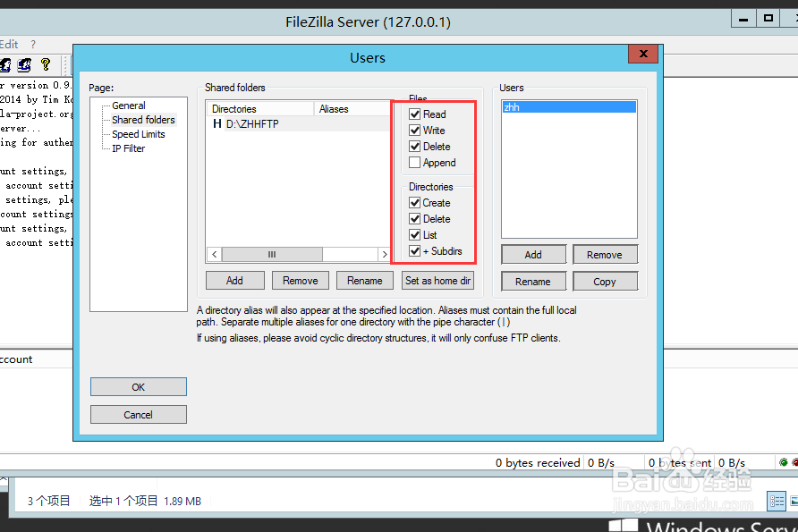Viewport: 798px width, 532px height.
Task: Toggle the directories List permission
Action: pos(415,235)
